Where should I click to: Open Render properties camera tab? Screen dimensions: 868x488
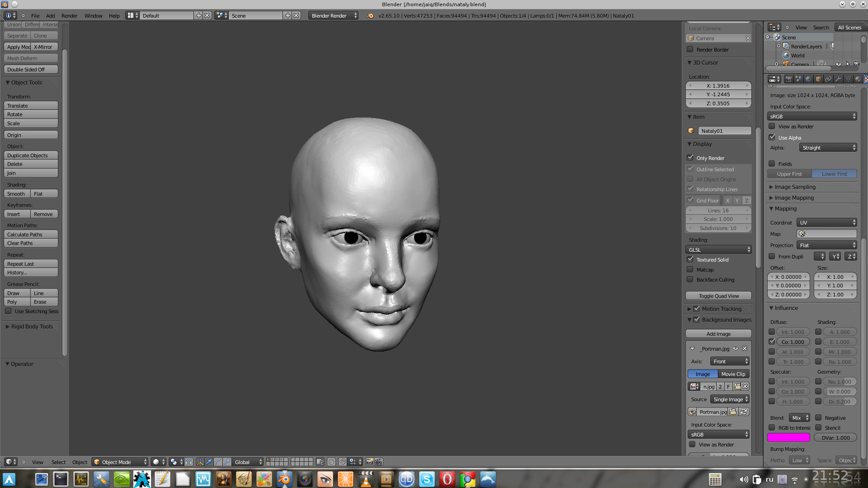click(789, 79)
